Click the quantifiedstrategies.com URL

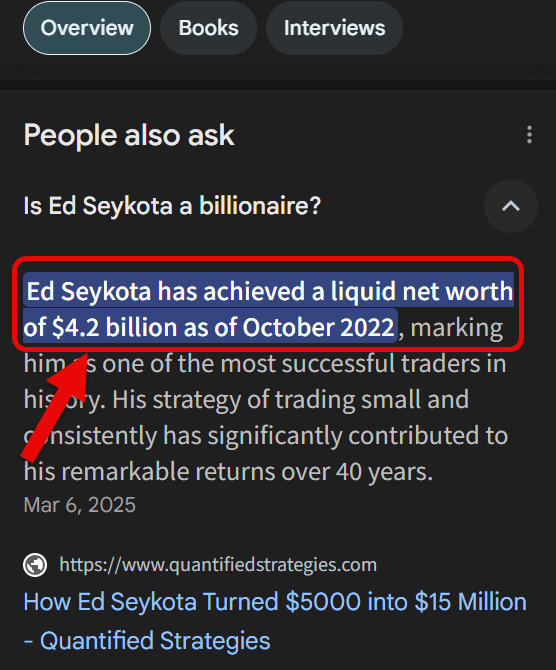pos(218,565)
